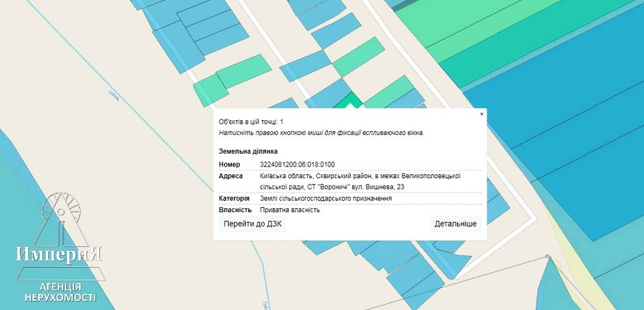Click the 'Номер' row label
This screenshot has height=310, width=644.
229,165
